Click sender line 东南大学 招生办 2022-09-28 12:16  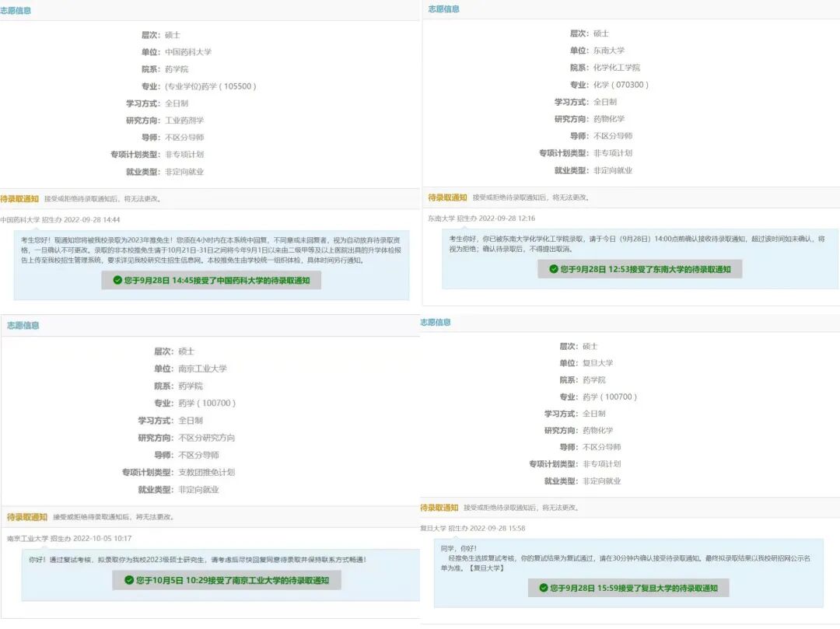[x=481, y=218]
